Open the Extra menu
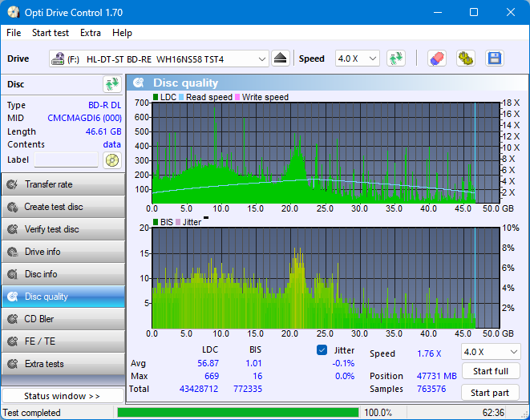The image size is (530, 420). tap(91, 33)
